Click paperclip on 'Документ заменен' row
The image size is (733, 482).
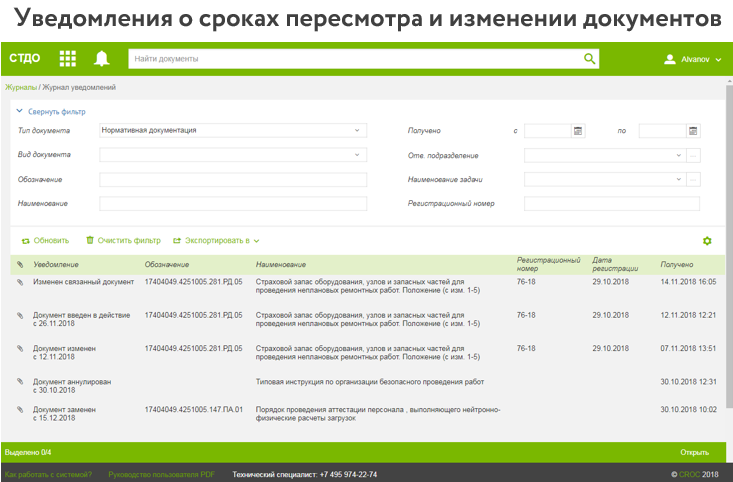[x=20, y=410]
